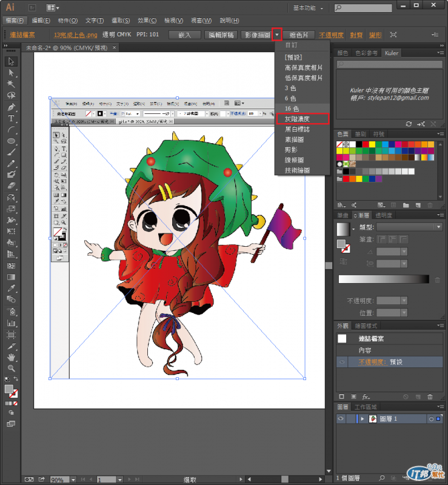448x485 pixels.
Task: Select the Direct Selection tool
Action: click(11, 73)
